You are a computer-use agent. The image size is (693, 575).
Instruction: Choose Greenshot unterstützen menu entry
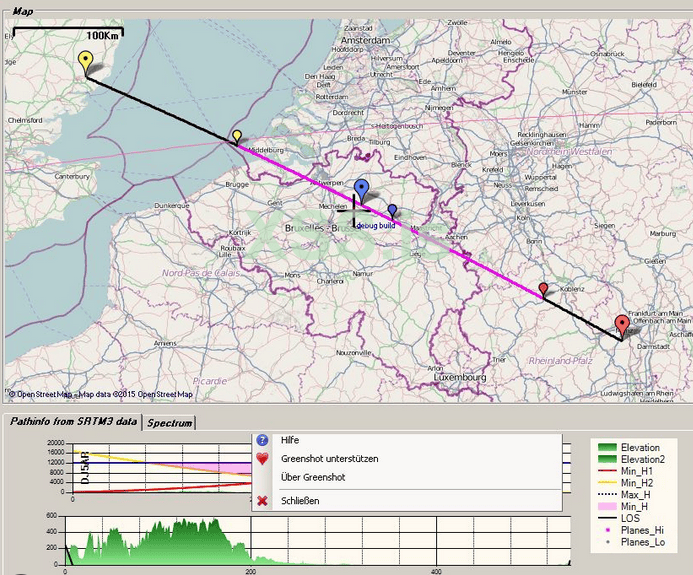coord(330,459)
